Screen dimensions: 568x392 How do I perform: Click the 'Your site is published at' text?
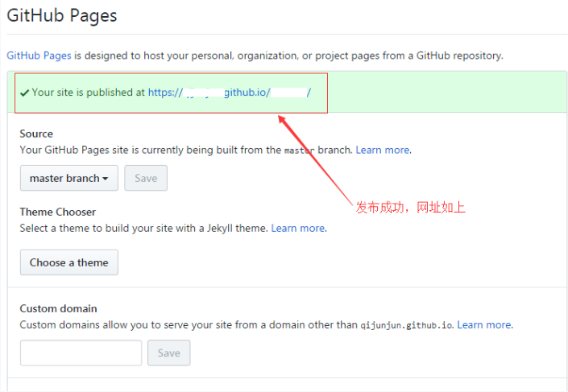(x=89, y=93)
